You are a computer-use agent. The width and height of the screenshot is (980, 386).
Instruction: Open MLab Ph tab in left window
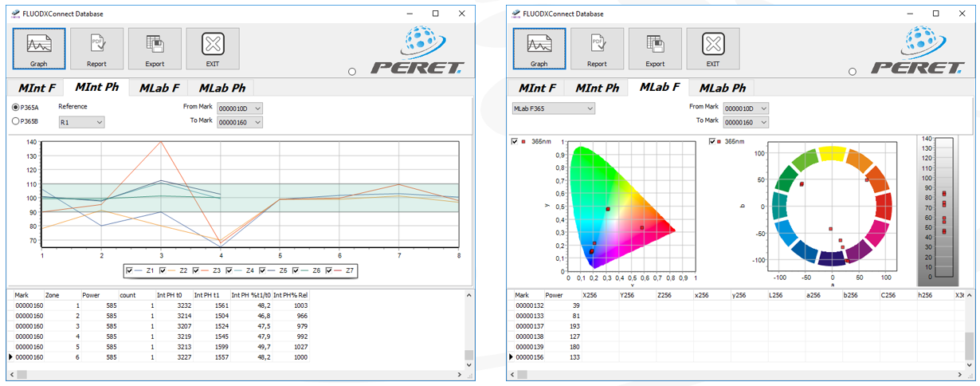[221, 88]
